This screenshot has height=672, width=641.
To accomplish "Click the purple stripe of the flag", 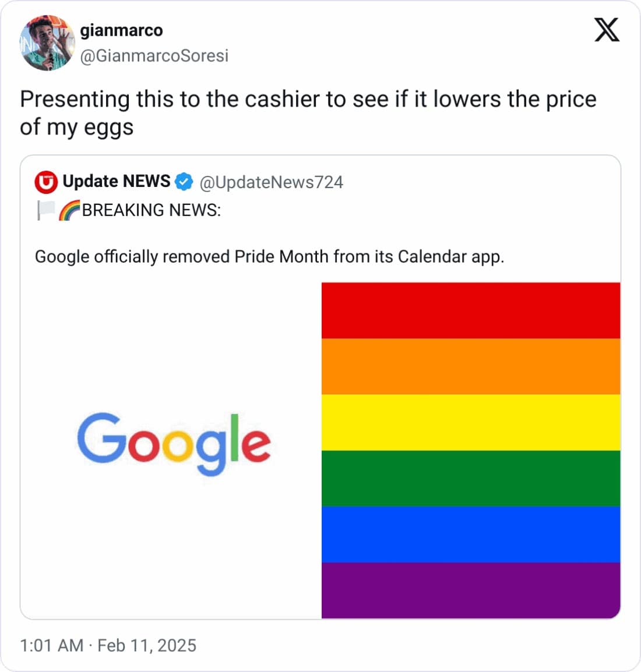I will tap(470, 590).
